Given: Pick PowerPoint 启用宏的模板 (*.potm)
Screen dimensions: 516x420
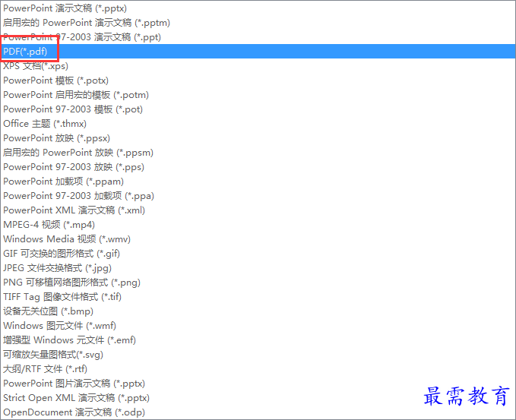Looking at the screenshot, I should (258, 95).
